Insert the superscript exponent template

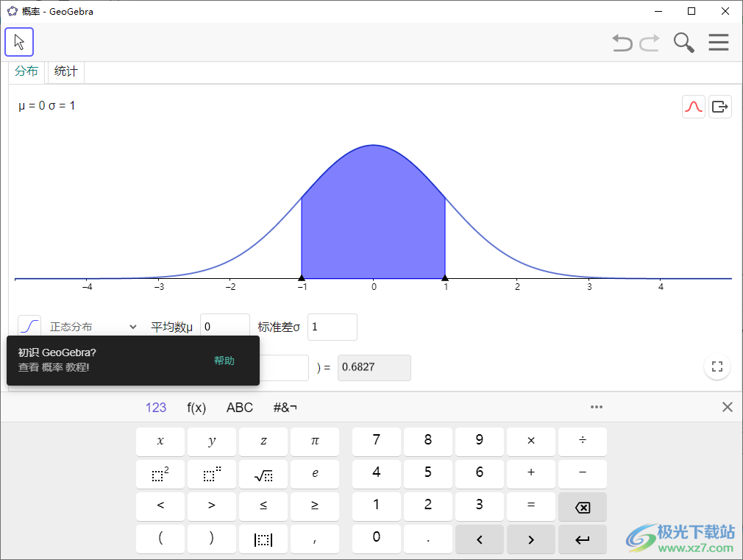click(212, 474)
